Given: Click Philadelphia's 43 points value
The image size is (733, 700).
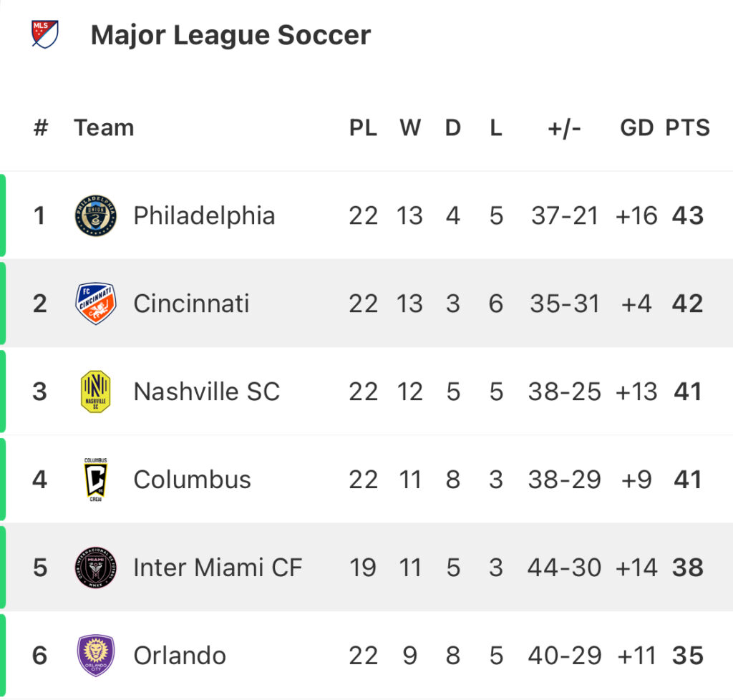Looking at the screenshot, I should point(688,216).
